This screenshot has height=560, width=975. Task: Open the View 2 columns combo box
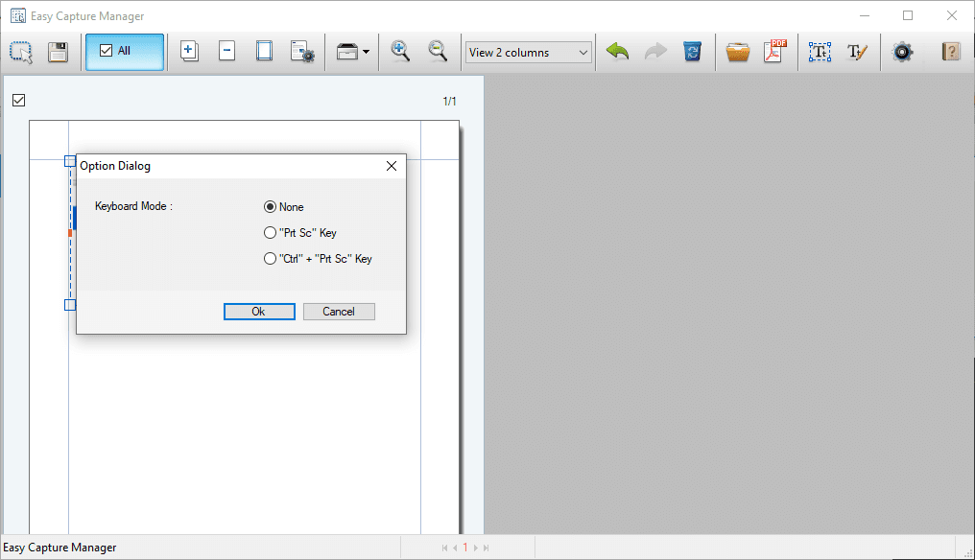529,52
